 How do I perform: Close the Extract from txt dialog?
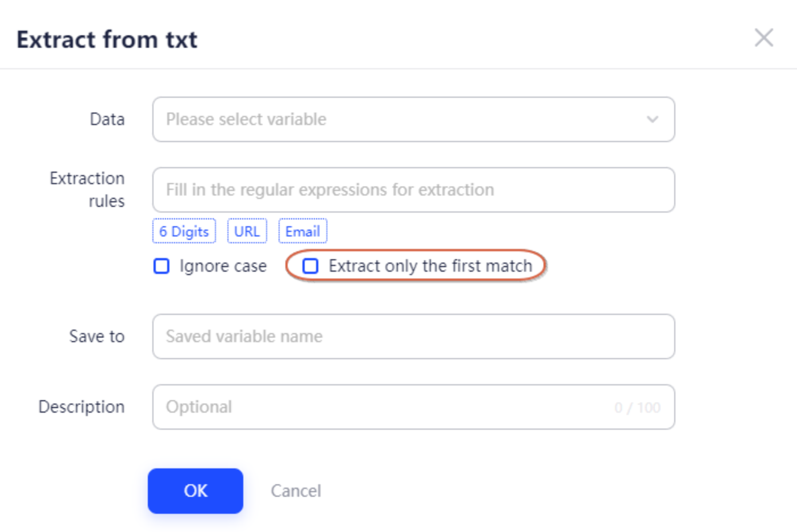[x=763, y=38]
